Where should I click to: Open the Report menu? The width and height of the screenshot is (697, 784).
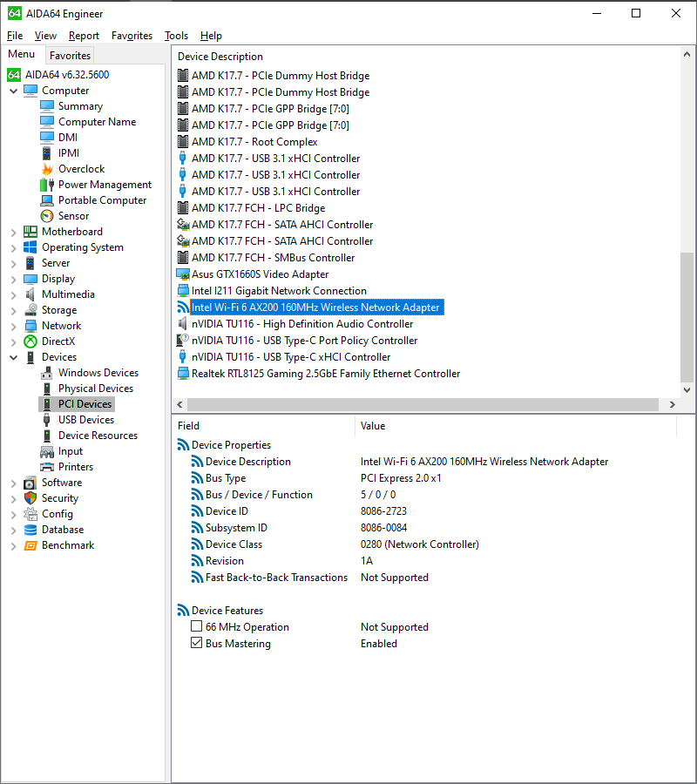(84, 36)
